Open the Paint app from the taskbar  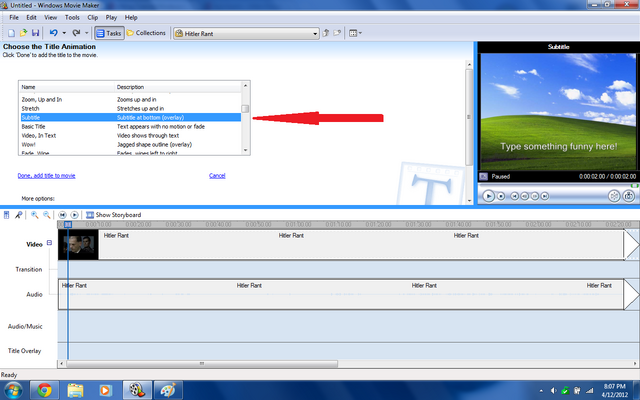[168, 391]
